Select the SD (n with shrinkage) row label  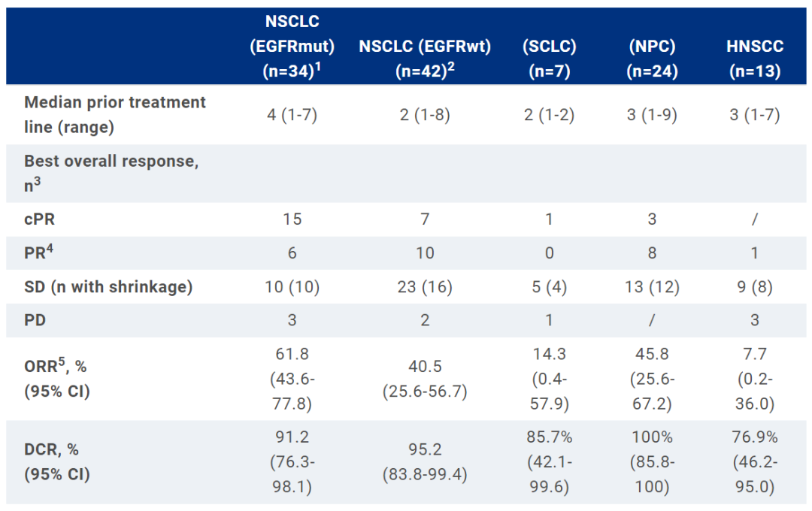[108, 286]
